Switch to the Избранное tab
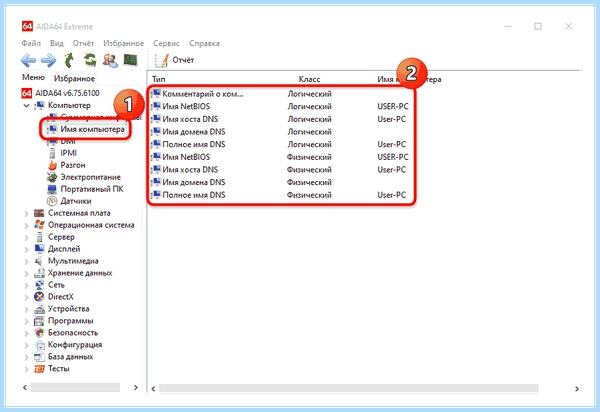This screenshot has width=600, height=412. click(x=74, y=78)
